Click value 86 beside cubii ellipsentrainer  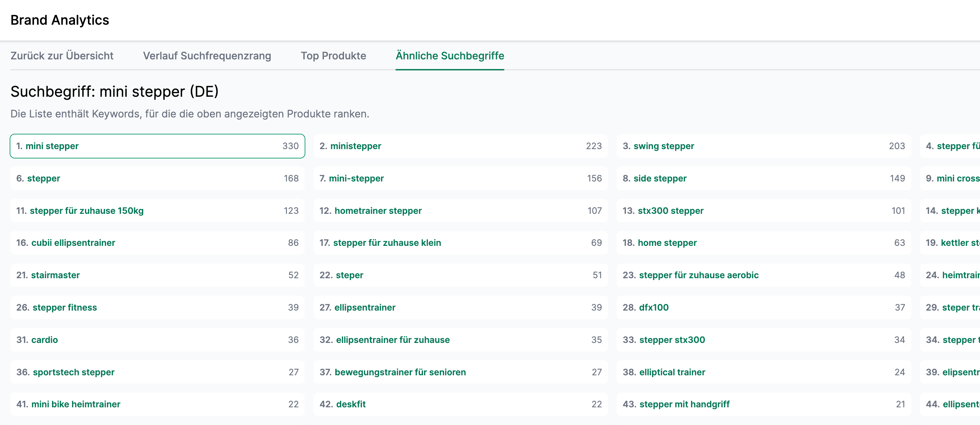click(293, 243)
